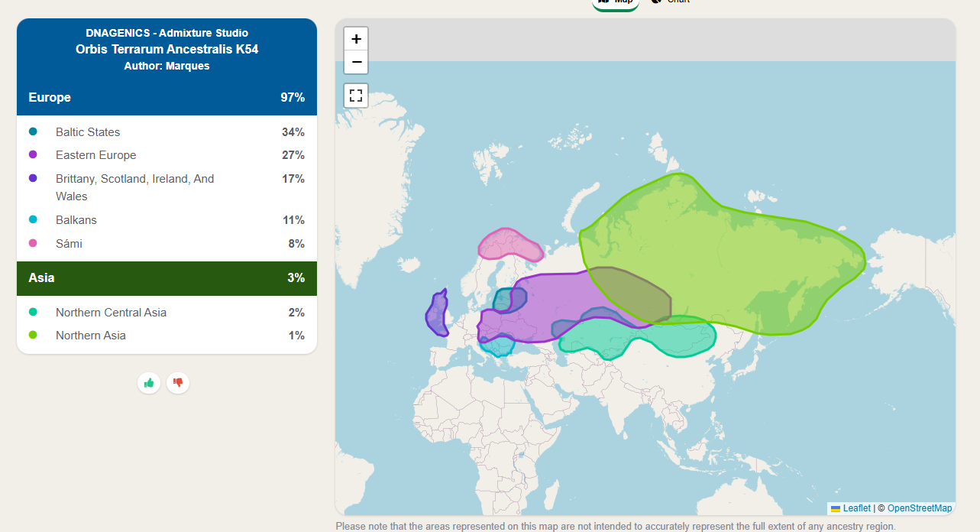Select the Balkans legend label
Viewport: 980px width, 532px height.
point(76,220)
